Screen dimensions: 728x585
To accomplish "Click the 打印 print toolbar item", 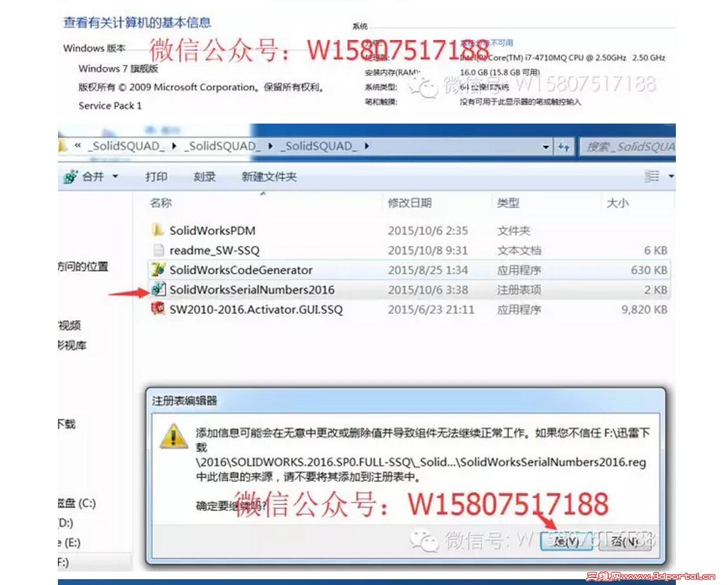I will 156,176.
